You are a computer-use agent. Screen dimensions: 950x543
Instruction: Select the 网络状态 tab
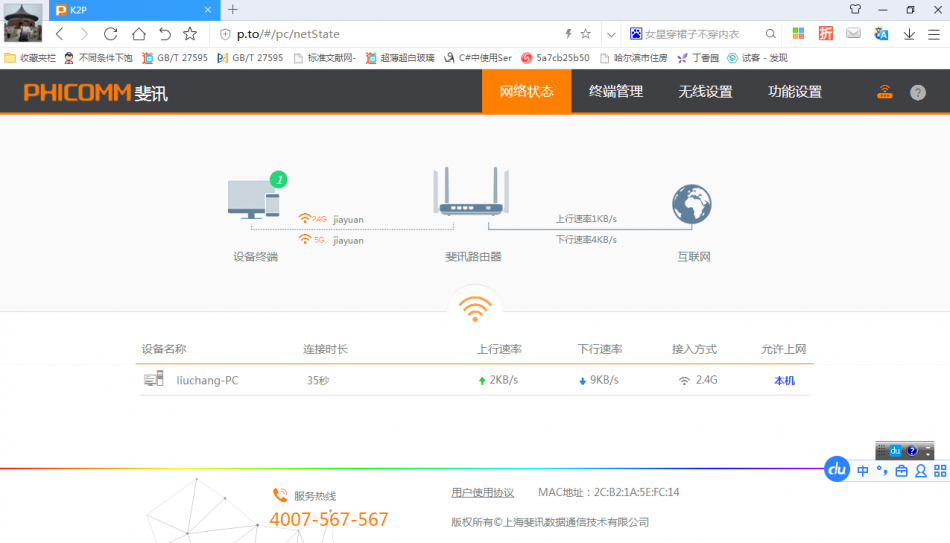(526, 92)
